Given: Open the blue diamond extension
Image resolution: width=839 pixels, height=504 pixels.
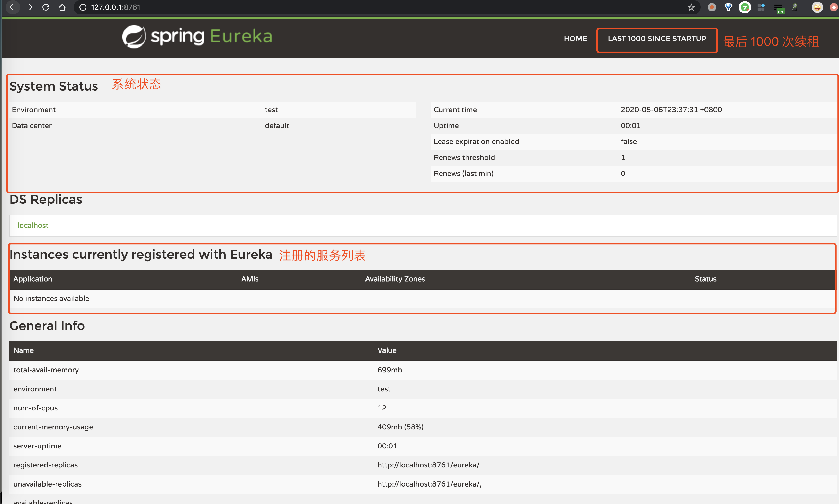Looking at the screenshot, I should pos(761,7).
